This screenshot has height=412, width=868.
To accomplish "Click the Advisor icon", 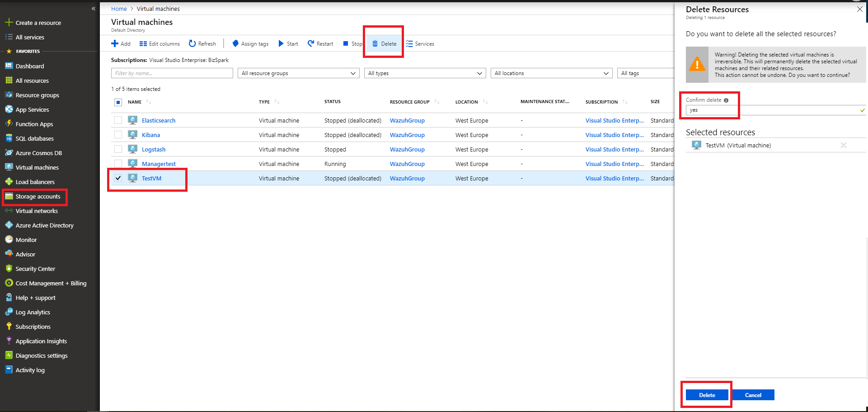I will (9, 254).
